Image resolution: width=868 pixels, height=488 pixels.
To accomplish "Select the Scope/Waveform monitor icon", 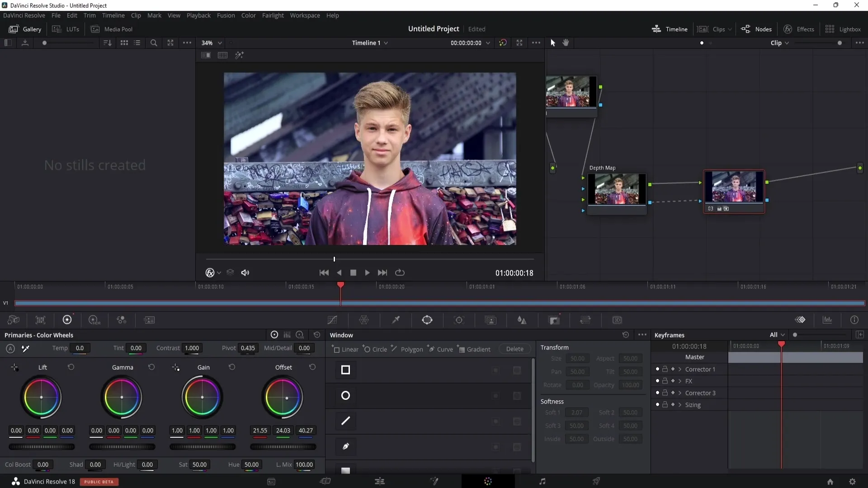I will click(827, 320).
